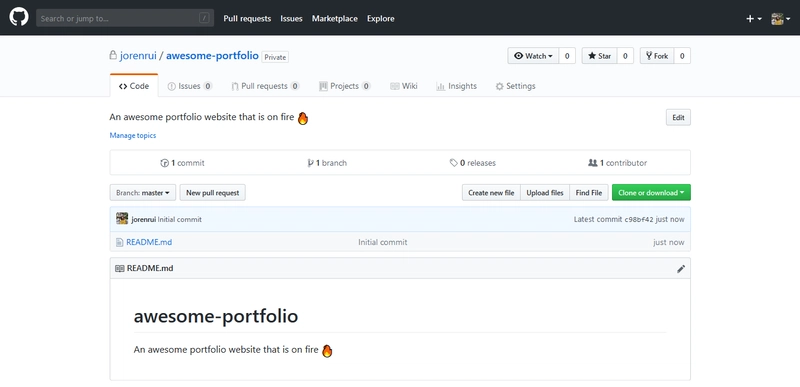This screenshot has width=800, height=387.
Task: Open the user avatar account menu
Action: point(781,19)
